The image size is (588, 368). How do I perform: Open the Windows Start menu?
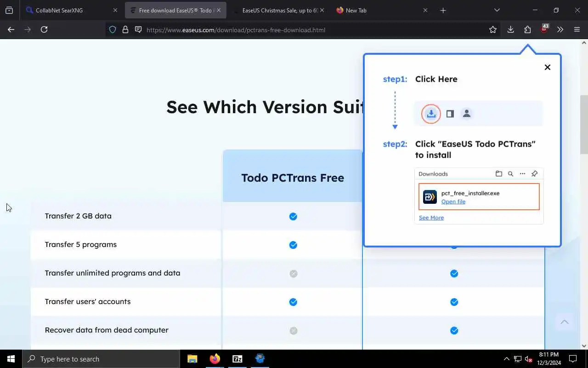click(11, 359)
